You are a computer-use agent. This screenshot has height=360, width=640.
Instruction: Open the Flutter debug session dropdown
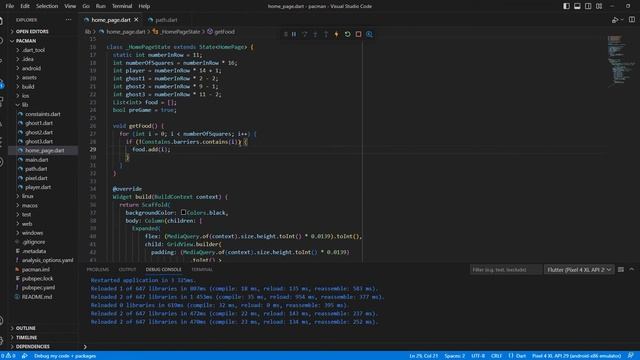(579, 269)
